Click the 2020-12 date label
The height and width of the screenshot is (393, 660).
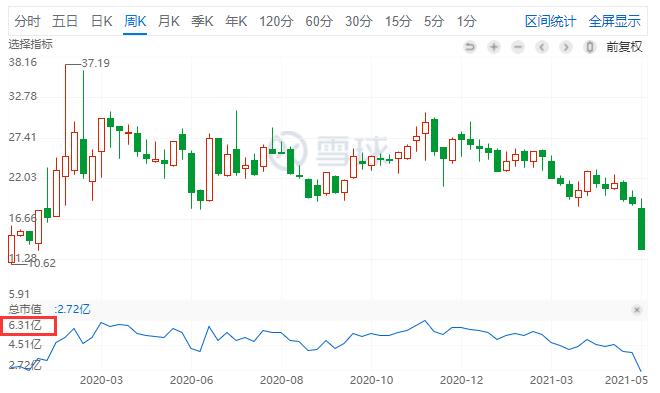click(x=462, y=380)
